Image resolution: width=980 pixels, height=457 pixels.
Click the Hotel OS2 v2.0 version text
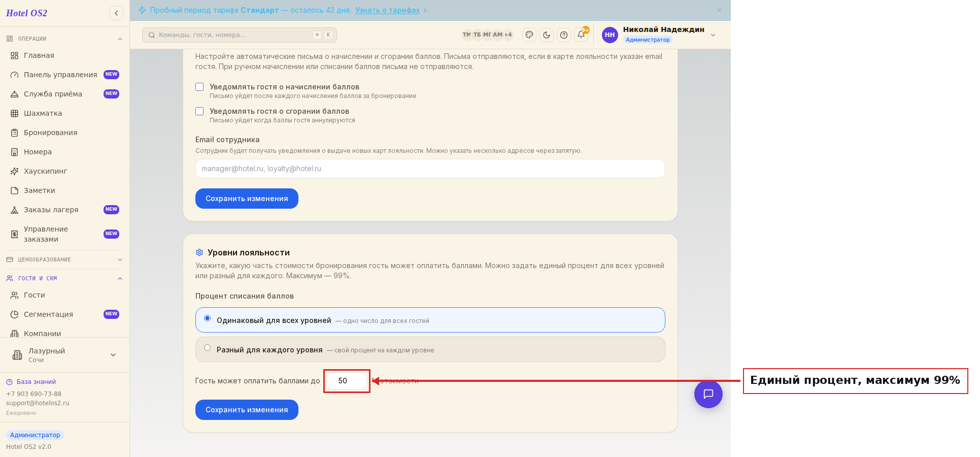click(28, 447)
